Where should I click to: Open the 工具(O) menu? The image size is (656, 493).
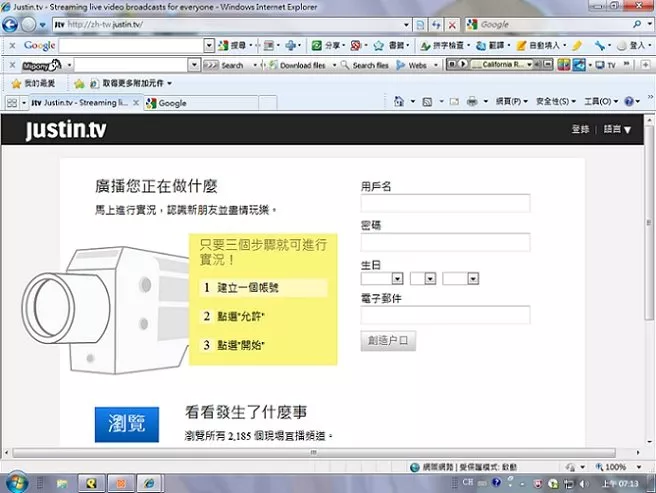coord(601,101)
